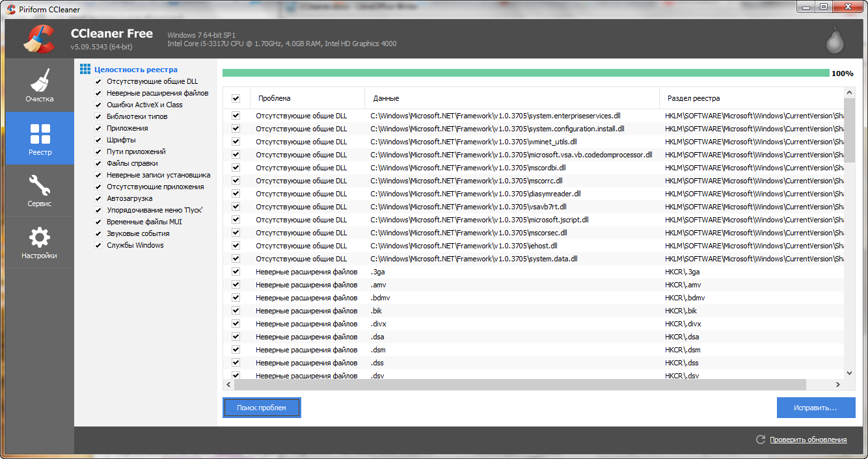Disable the Автозагрузка check

pyautogui.click(x=98, y=198)
